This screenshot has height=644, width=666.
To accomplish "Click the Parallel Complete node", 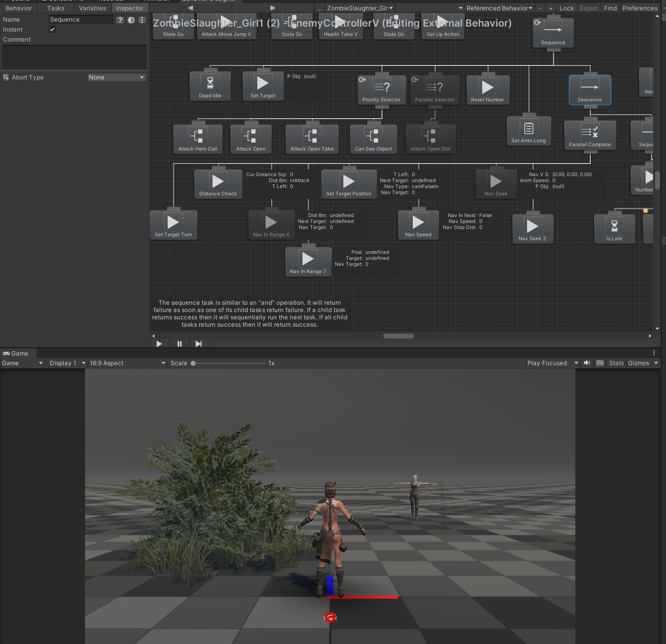I will pos(590,135).
